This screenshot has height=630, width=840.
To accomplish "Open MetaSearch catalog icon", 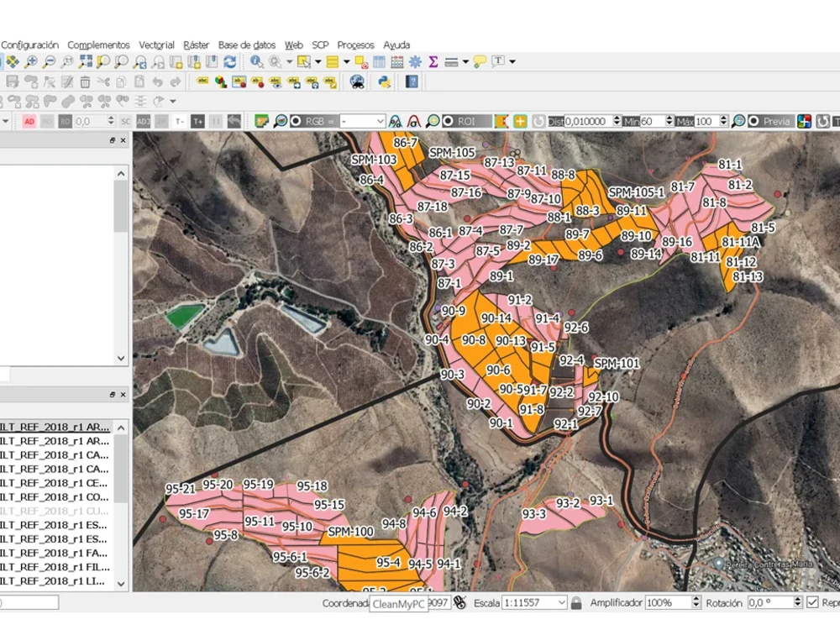I will click(x=357, y=82).
